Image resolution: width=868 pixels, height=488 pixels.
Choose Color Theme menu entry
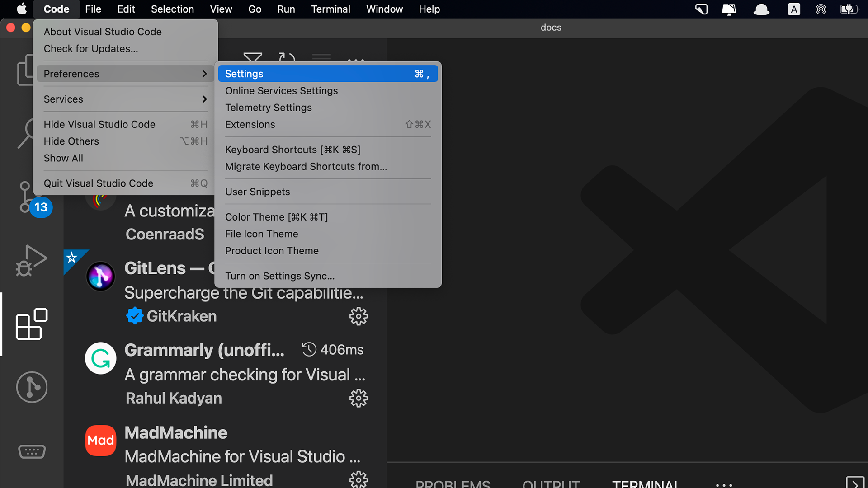tap(276, 217)
